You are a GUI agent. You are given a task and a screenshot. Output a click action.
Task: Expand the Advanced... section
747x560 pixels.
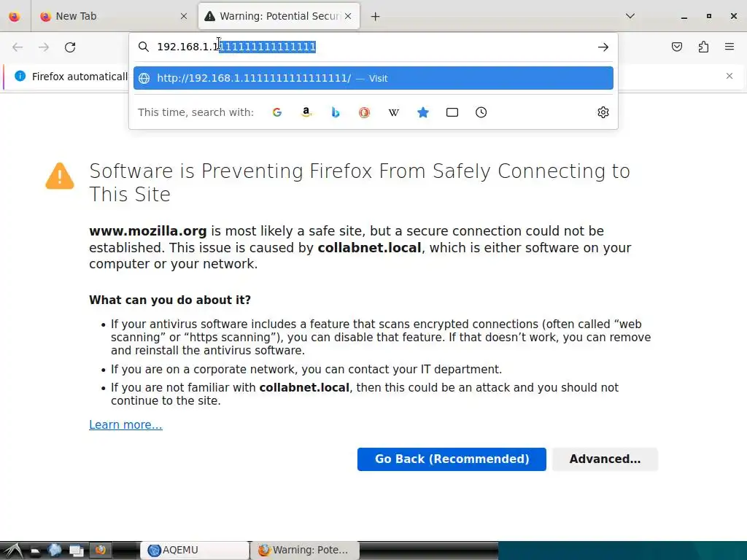(605, 459)
